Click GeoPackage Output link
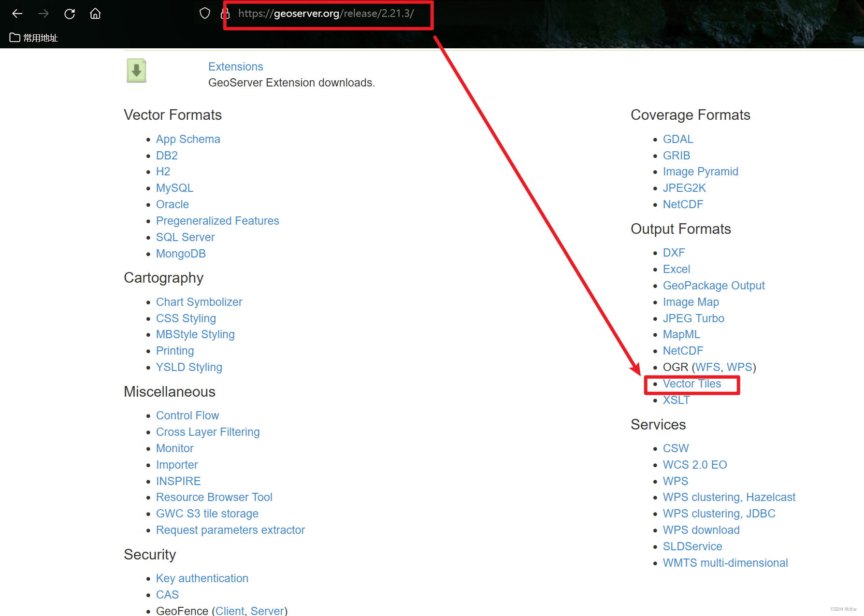Viewport: 864px width, 616px height. point(714,286)
